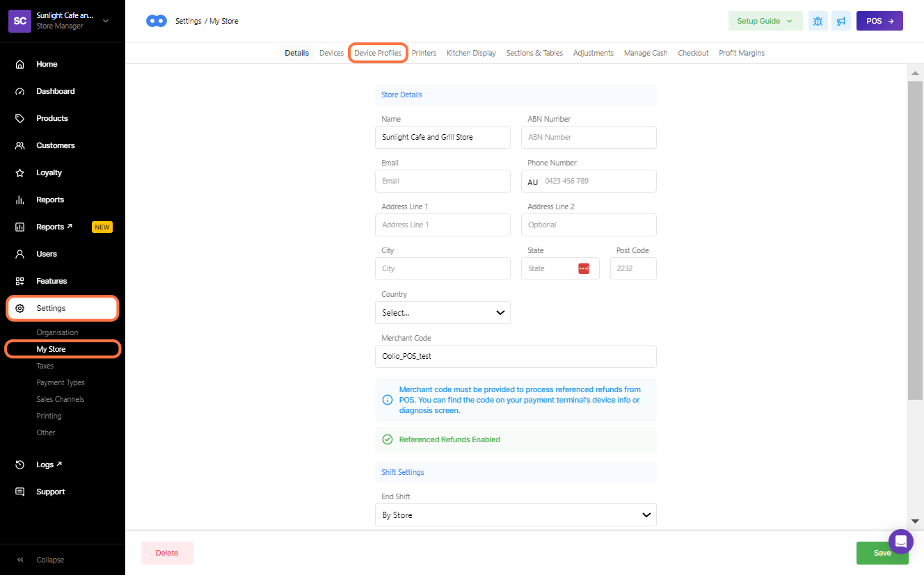The height and width of the screenshot is (575, 924).
Task: Open the chat support bubble
Action: 900,541
